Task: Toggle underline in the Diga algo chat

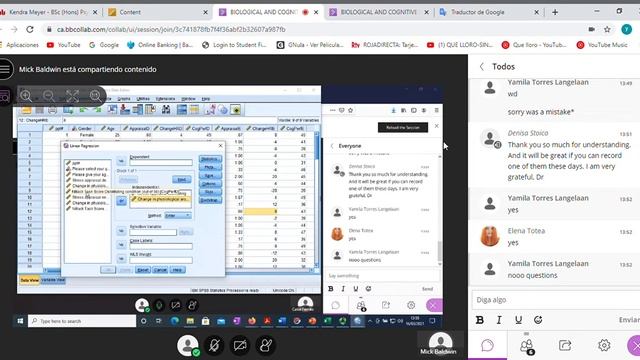Action: point(518,320)
